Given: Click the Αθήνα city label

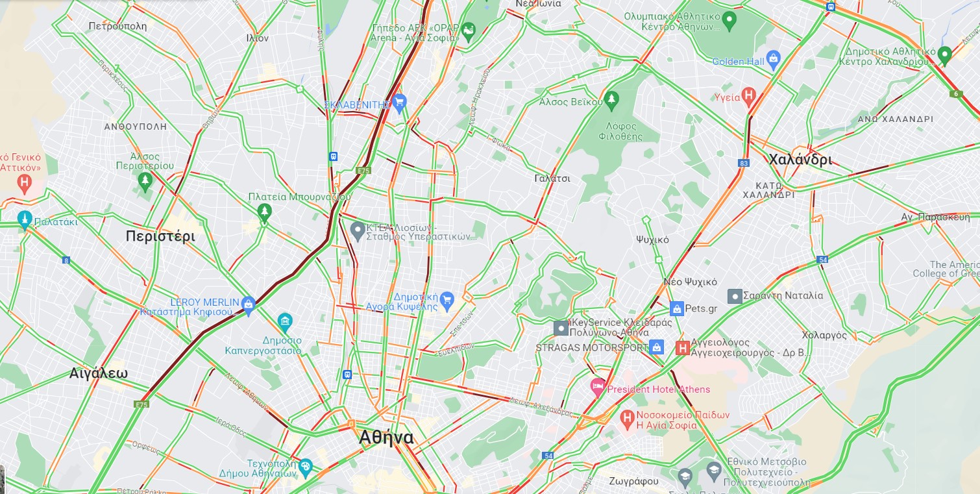Looking at the screenshot, I should (x=386, y=438).
